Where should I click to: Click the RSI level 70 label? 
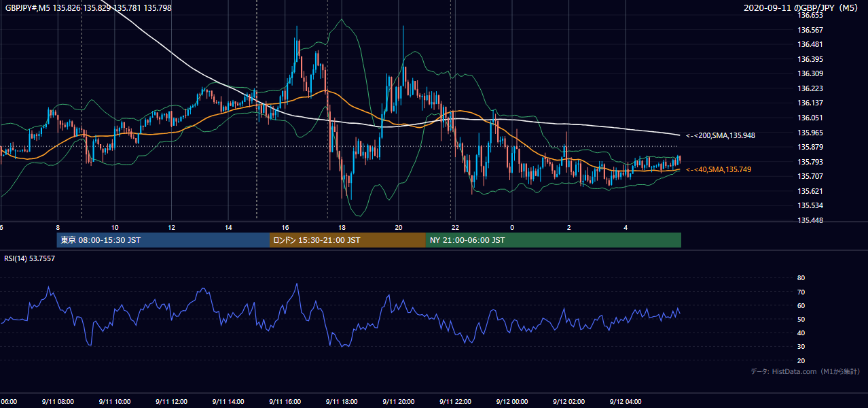pyautogui.click(x=801, y=292)
